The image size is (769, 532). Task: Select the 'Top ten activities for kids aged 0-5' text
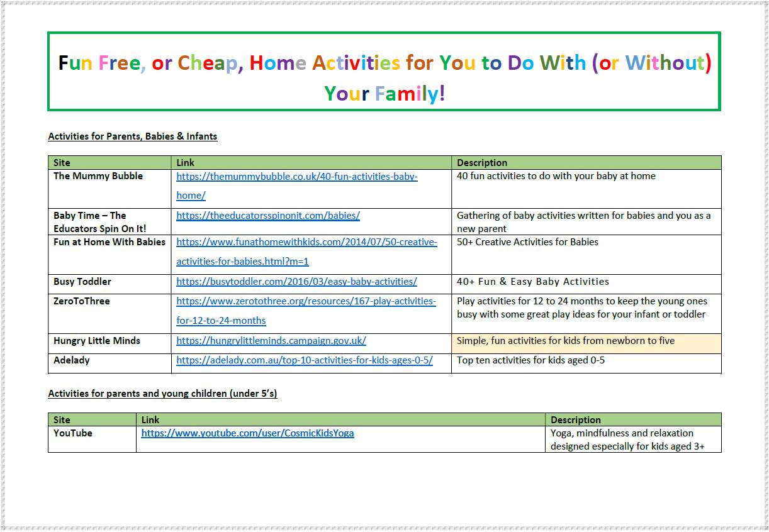pyautogui.click(x=530, y=360)
